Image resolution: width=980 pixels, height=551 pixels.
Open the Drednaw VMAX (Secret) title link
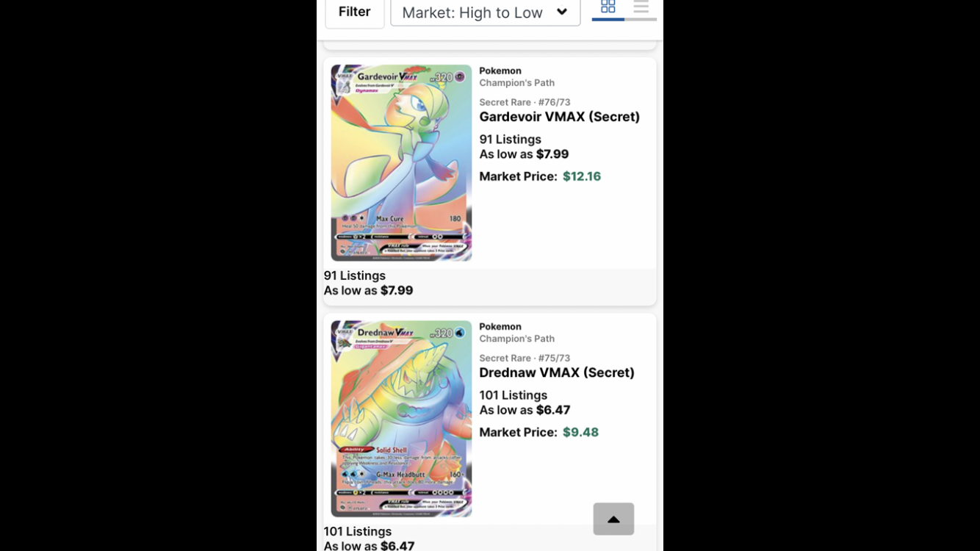click(557, 372)
